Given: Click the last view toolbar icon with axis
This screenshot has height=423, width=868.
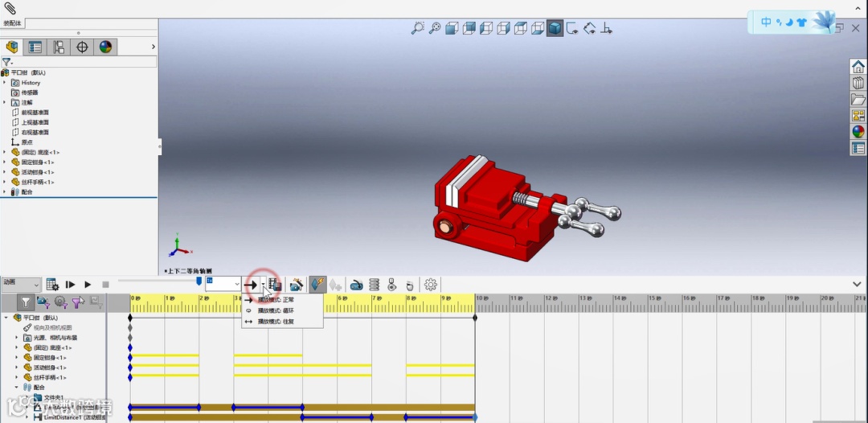Looking at the screenshot, I should [608, 27].
